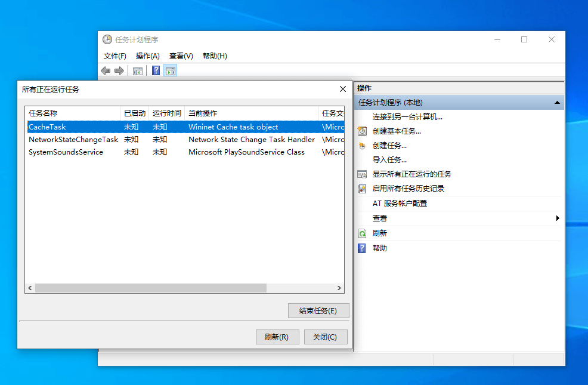Click the green 刷新 icon in actions pane
This screenshot has width=588, height=385.
(362, 233)
